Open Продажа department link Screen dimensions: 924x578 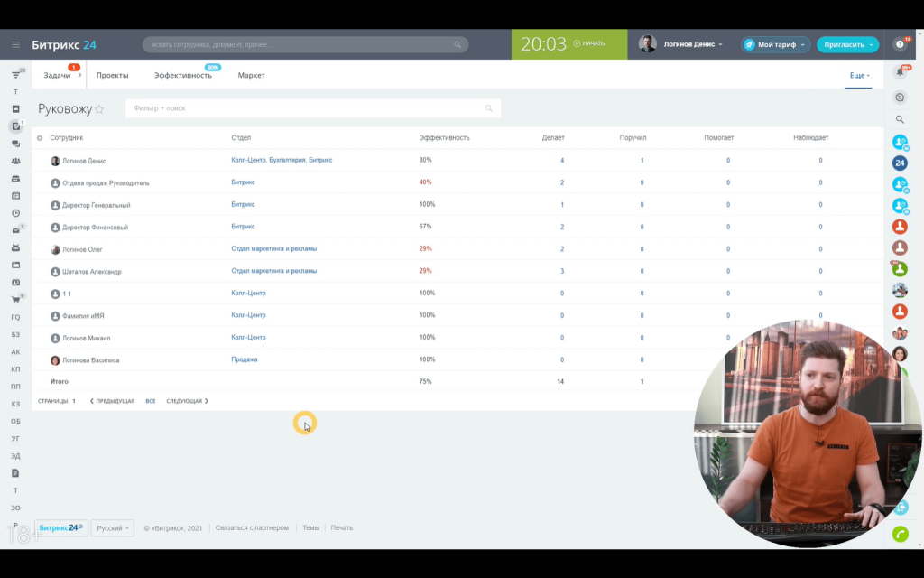[x=245, y=359]
